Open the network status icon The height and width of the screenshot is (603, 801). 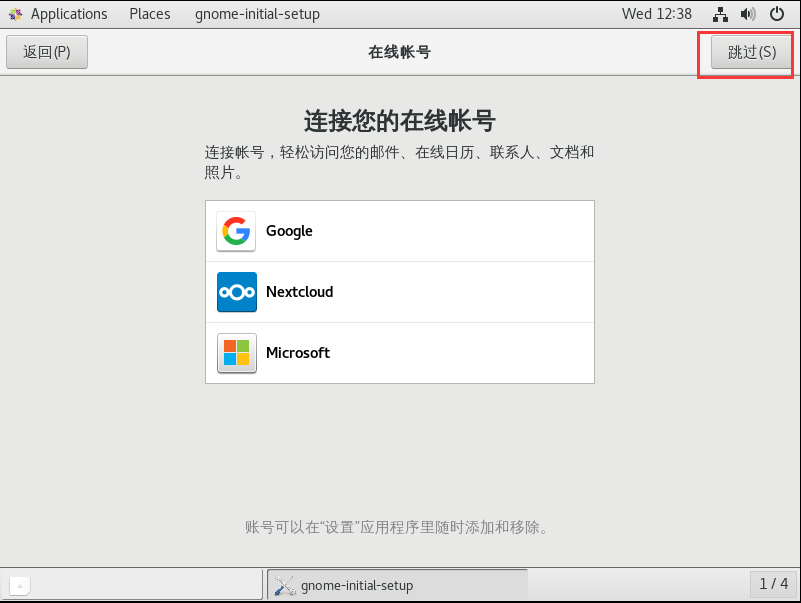click(721, 14)
